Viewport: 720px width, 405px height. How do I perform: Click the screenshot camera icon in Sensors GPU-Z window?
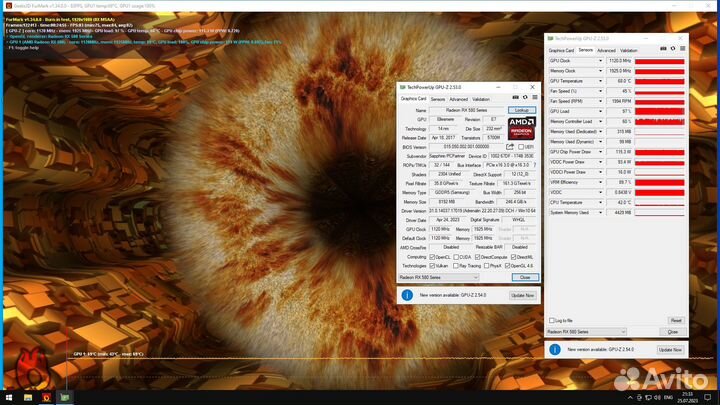coord(663,49)
